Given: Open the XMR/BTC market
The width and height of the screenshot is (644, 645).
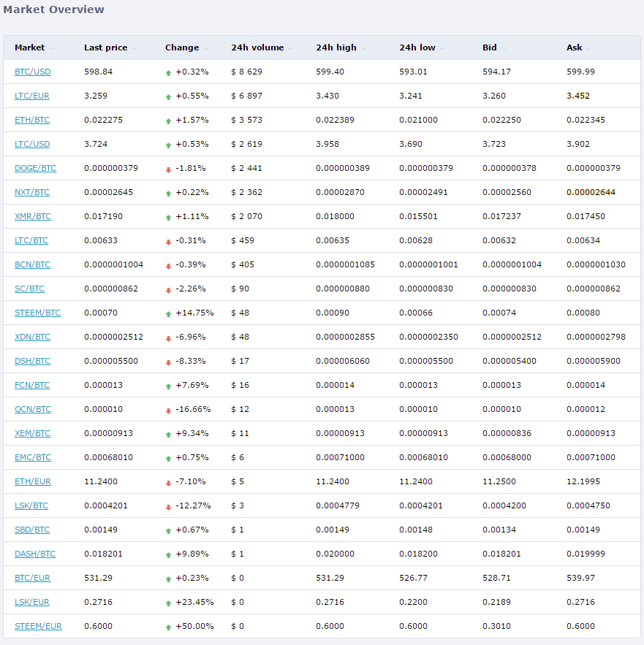Looking at the screenshot, I should point(33,216).
